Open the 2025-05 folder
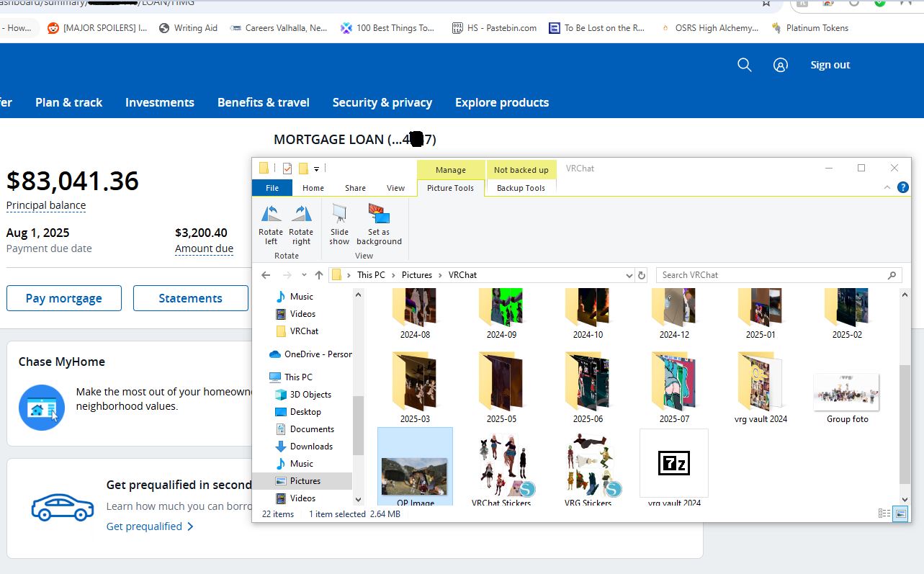The width and height of the screenshot is (924, 574). pos(501,388)
